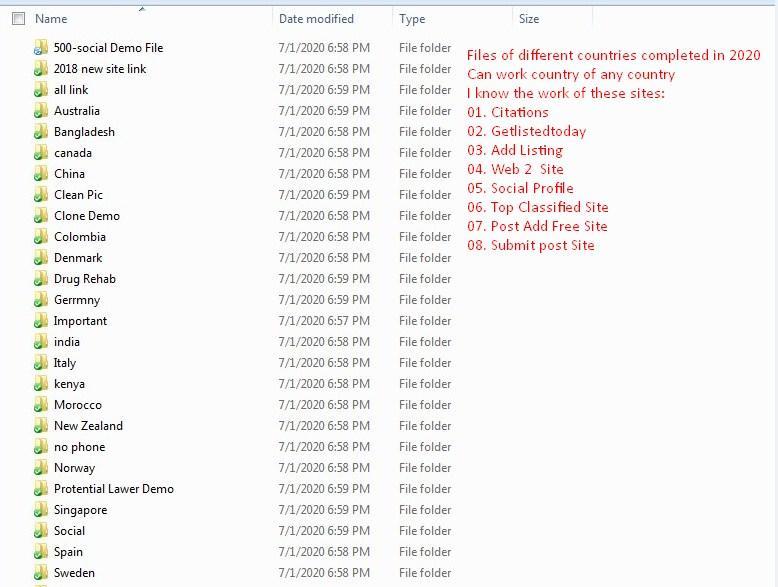
Task: Click the 'Spain' folder name
Action: click(x=68, y=552)
